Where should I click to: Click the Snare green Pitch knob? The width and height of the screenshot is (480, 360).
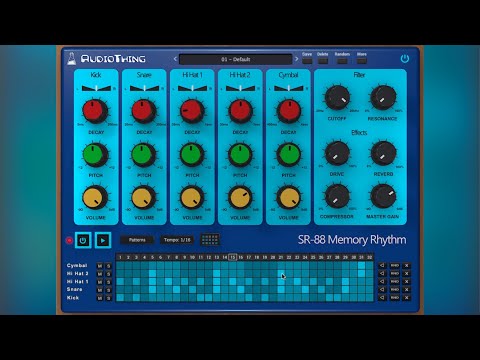tap(144, 155)
